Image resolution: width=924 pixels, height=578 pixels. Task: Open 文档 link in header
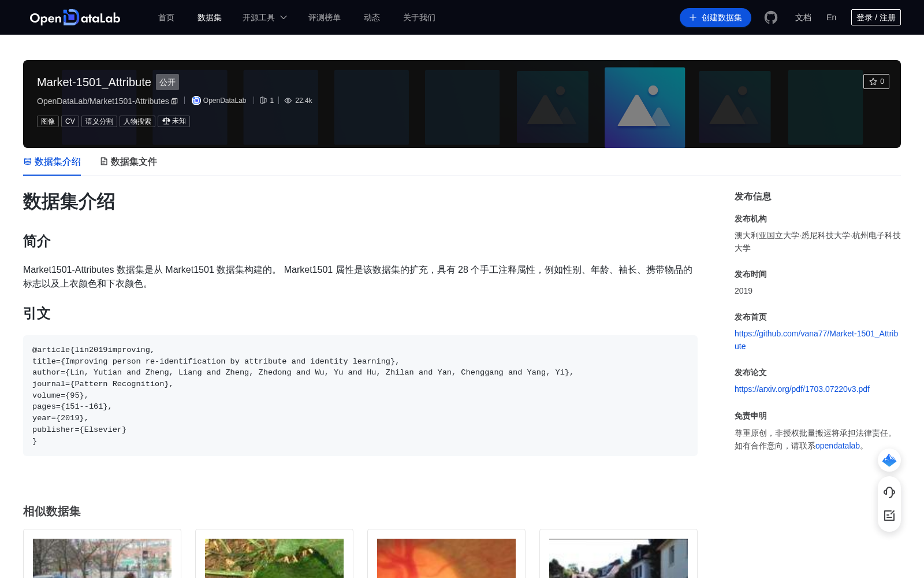tap(803, 17)
